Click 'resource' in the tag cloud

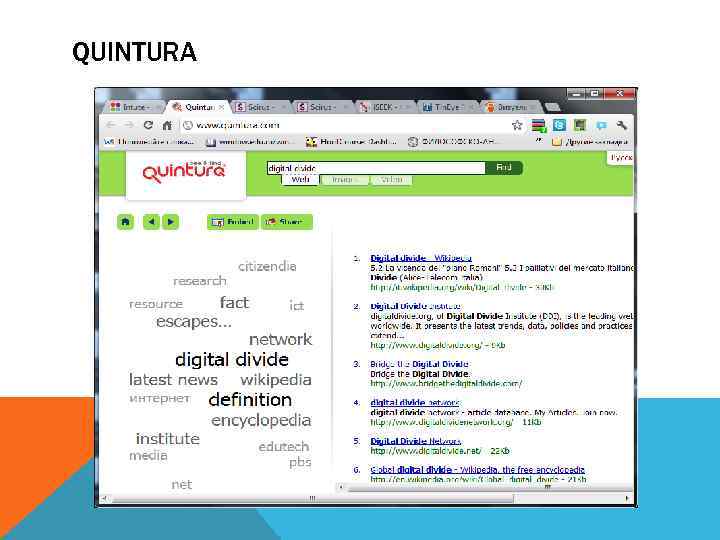tap(156, 304)
